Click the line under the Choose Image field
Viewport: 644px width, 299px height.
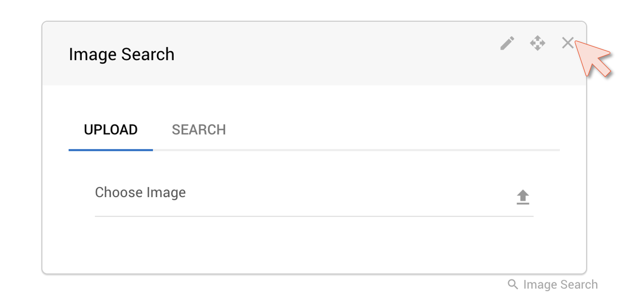tap(314, 216)
